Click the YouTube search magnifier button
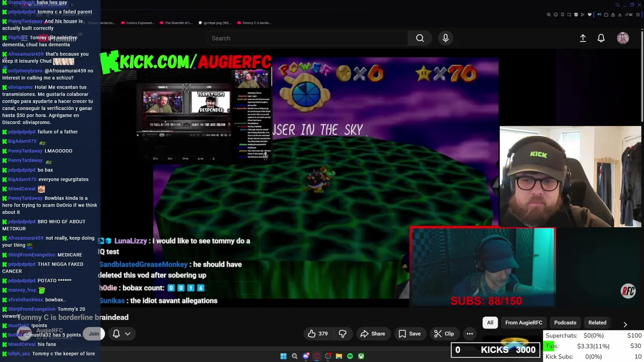 420,38
